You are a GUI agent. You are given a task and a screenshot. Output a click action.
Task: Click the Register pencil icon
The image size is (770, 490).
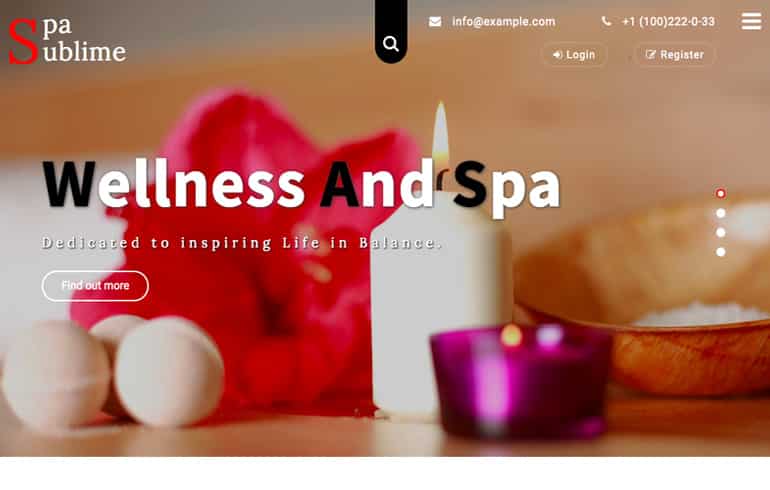click(x=651, y=54)
